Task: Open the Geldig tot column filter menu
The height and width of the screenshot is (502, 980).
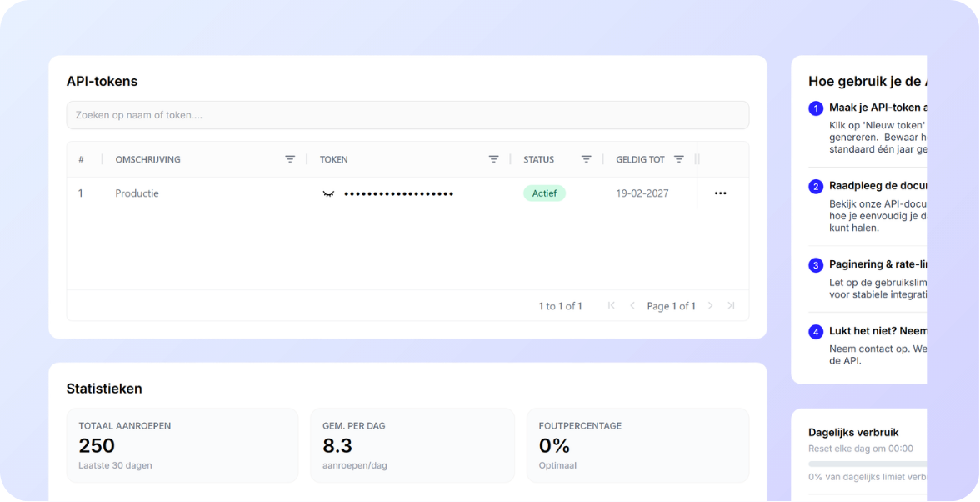Action: click(678, 159)
